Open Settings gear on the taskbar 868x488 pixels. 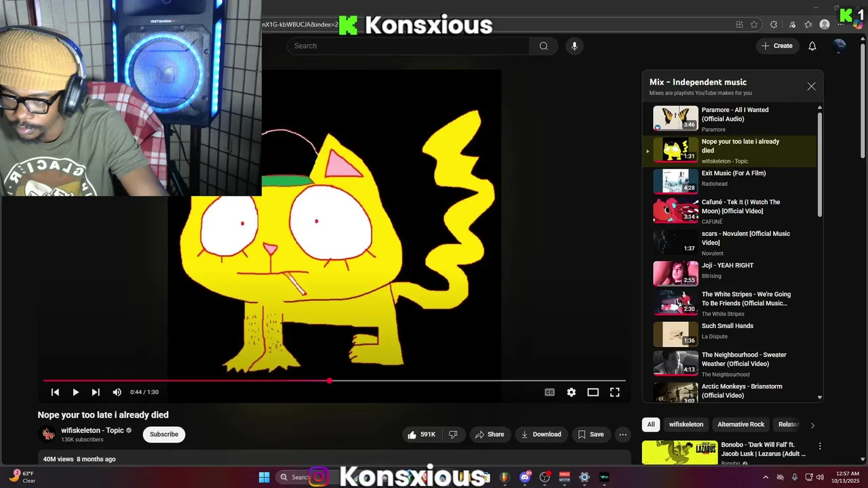tap(584, 477)
